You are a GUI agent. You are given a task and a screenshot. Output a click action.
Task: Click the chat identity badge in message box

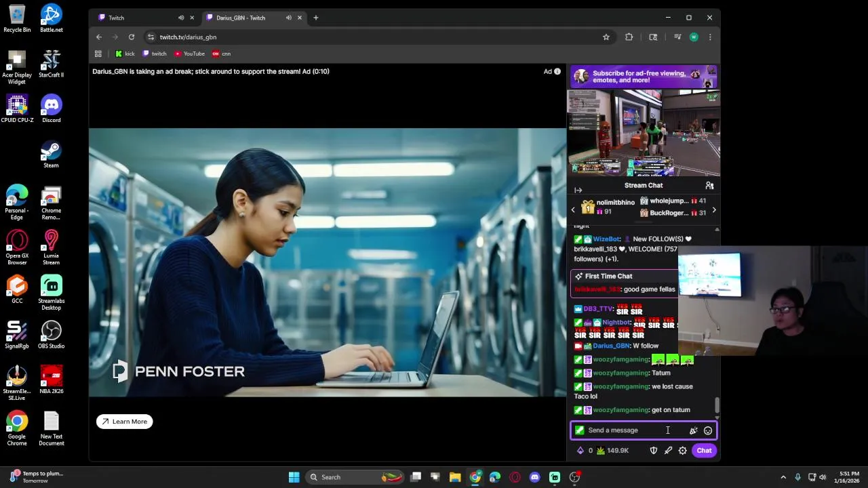tap(579, 430)
